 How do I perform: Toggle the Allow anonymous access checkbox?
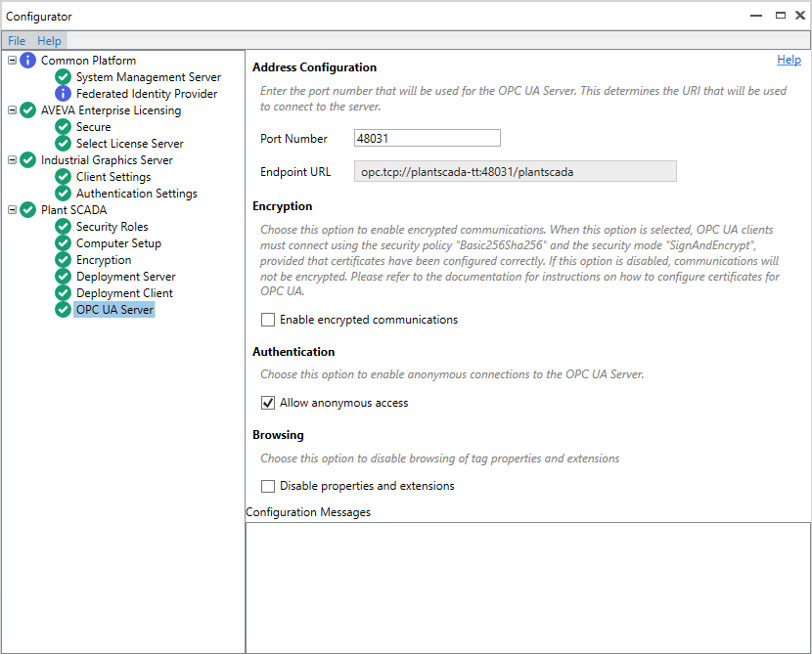268,403
